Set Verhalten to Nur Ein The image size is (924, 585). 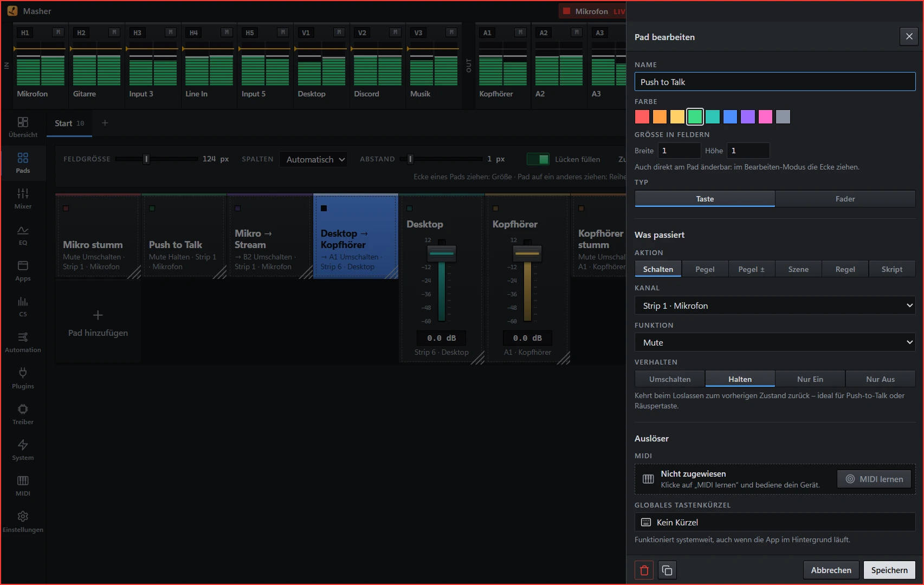[x=810, y=379]
